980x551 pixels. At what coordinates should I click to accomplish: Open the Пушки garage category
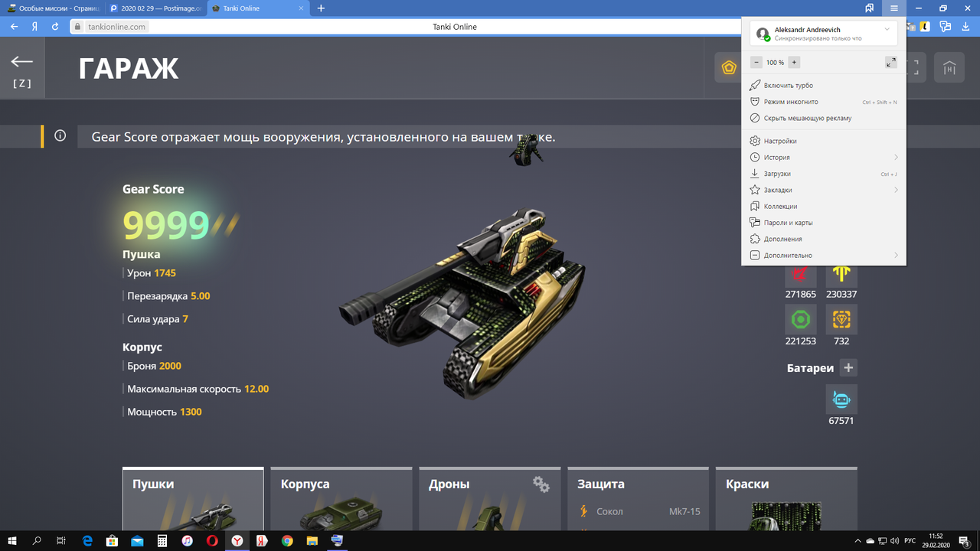[x=193, y=498]
